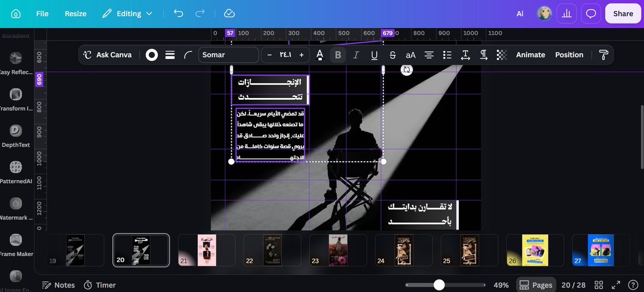
Task: Open the Ai assistant button
Action: (520, 14)
